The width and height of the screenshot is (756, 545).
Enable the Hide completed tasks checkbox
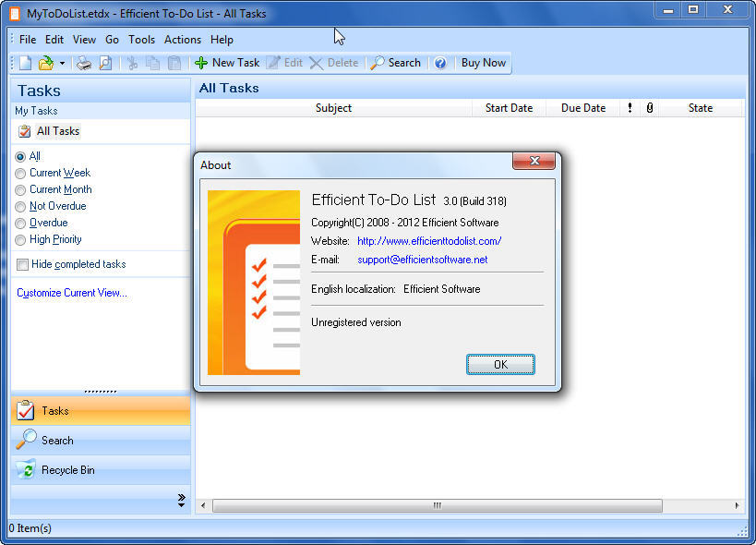pos(21,264)
